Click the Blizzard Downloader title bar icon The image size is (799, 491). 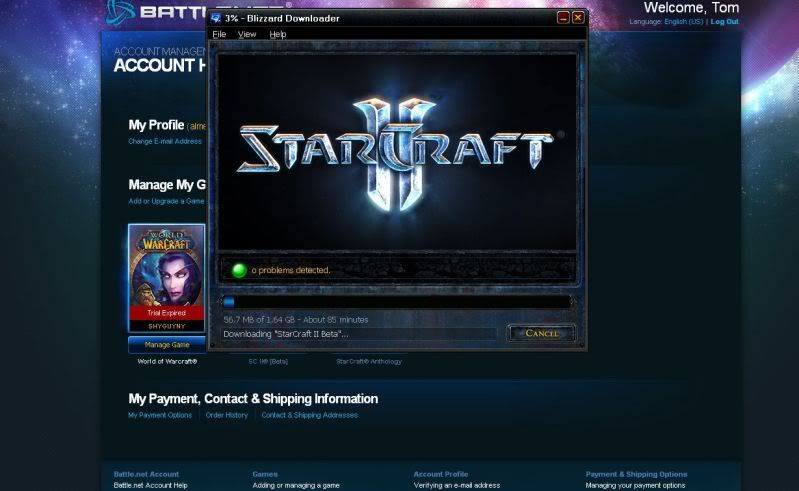tap(216, 18)
